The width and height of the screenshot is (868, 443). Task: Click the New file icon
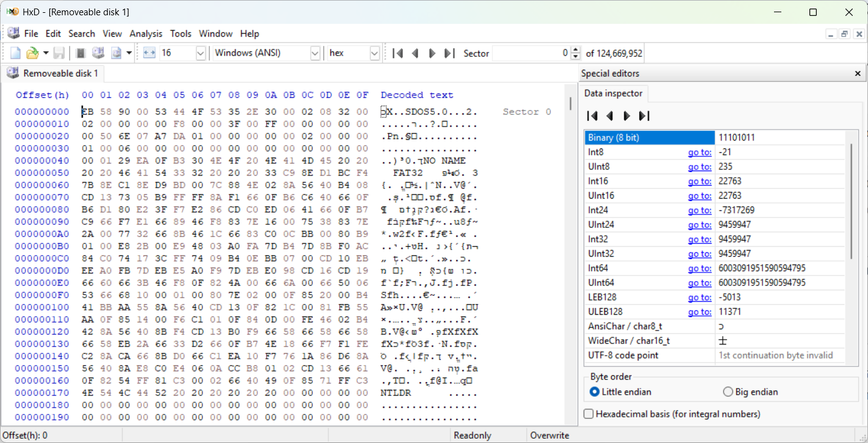point(15,53)
